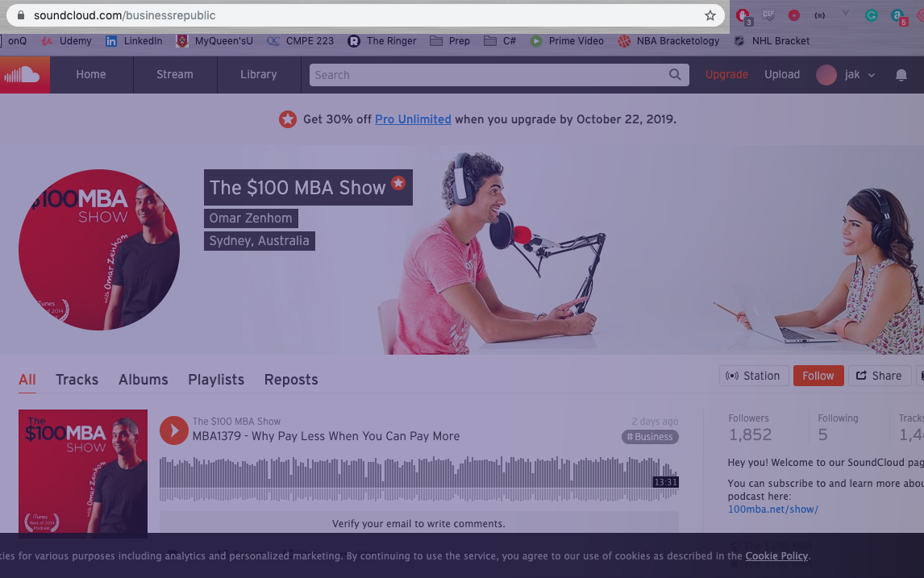Open MBA1379 track title link
The height and width of the screenshot is (578, 924).
326,436
